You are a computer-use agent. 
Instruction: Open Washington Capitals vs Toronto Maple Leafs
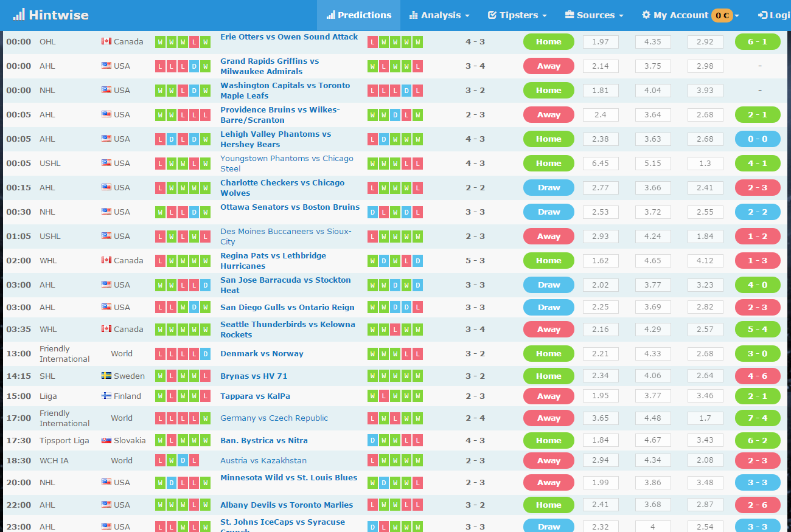point(285,91)
